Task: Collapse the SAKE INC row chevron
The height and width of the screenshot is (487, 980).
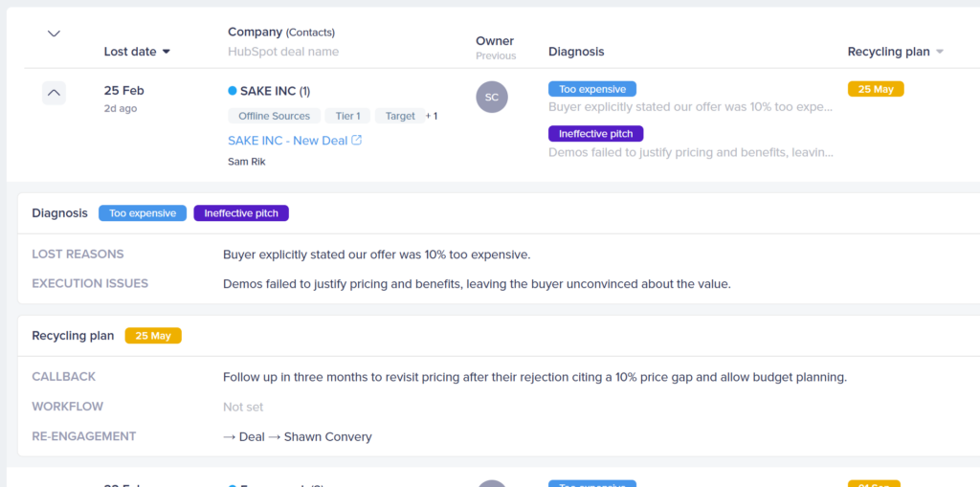Action: 54,93
